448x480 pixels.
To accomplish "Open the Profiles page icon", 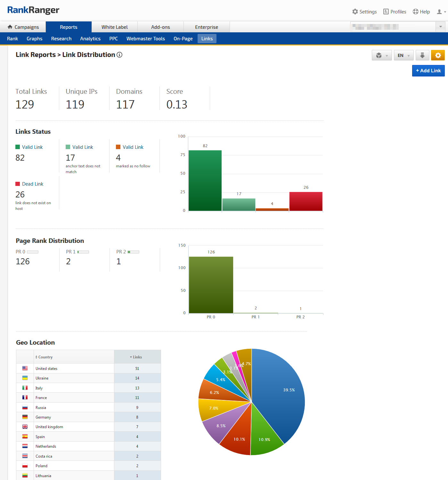I will pyautogui.click(x=386, y=12).
